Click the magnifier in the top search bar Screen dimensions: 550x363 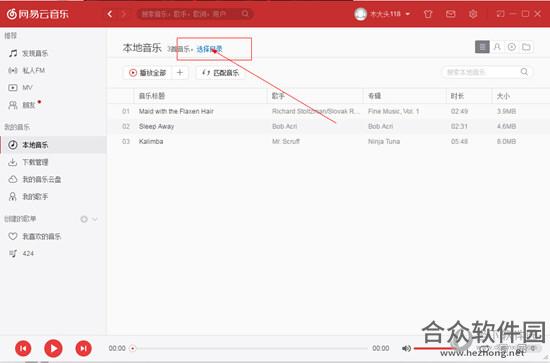coord(245,14)
